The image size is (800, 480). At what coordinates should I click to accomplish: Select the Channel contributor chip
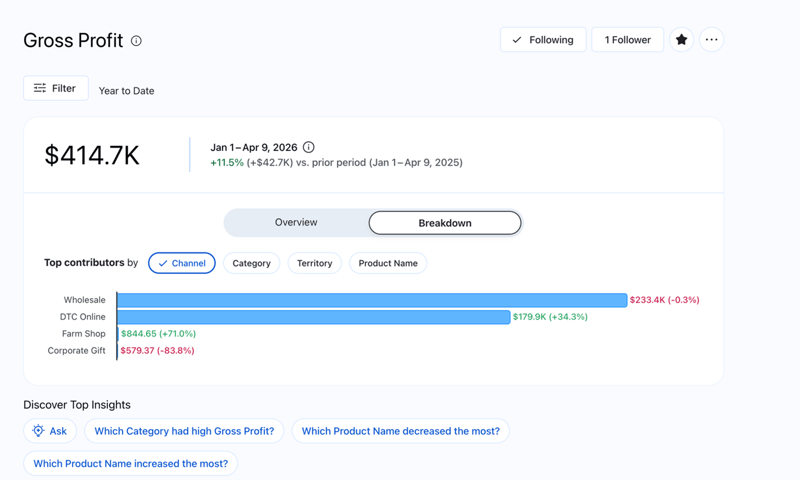pyautogui.click(x=182, y=263)
